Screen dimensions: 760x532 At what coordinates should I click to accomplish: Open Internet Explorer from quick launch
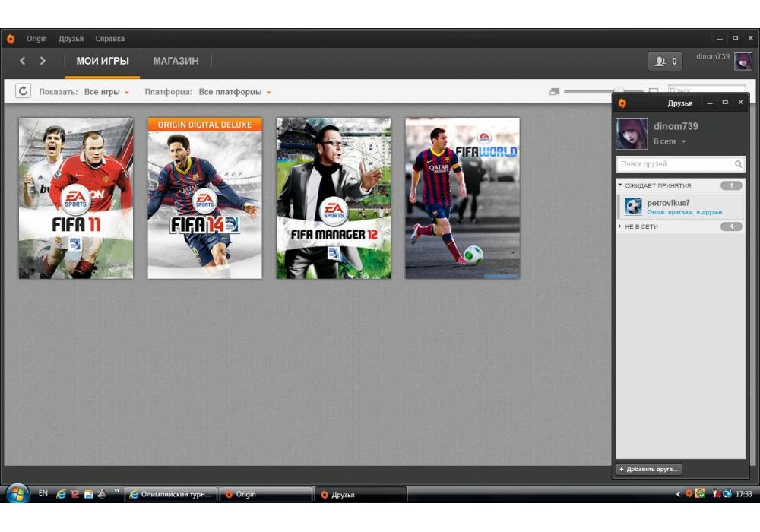click(x=61, y=494)
